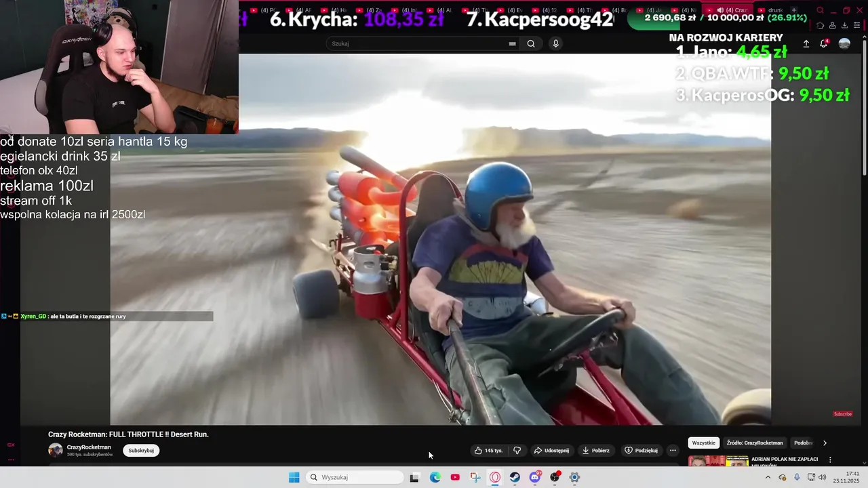Open Discord from the taskbar
Image resolution: width=868 pixels, height=488 pixels.
(x=535, y=477)
